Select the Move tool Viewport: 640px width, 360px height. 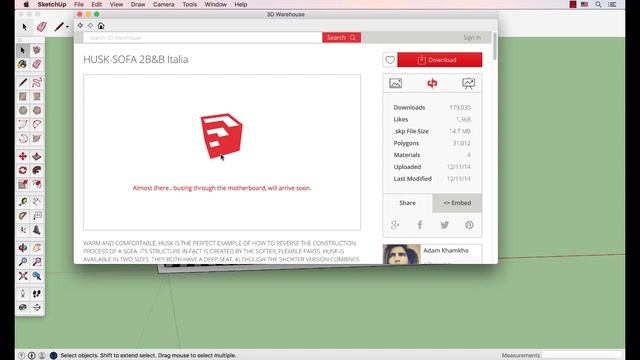[23, 156]
